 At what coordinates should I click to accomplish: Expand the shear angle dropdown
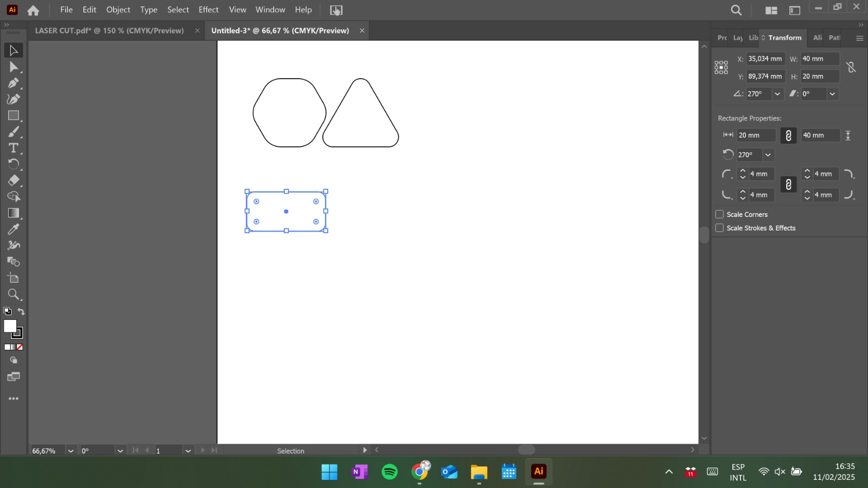tap(833, 94)
